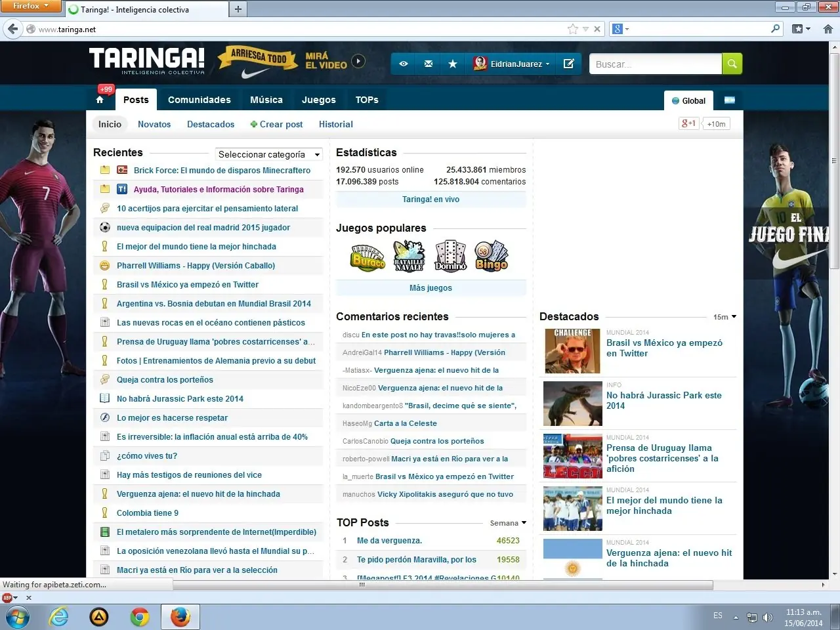Click the Taringa 'Buscar...' search field
840x630 pixels.
click(656, 64)
